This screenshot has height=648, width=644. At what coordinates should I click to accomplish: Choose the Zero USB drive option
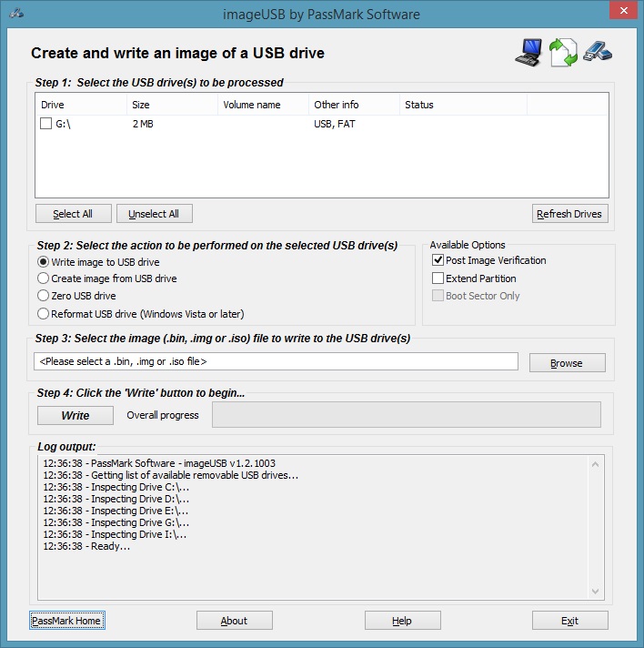(43, 296)
